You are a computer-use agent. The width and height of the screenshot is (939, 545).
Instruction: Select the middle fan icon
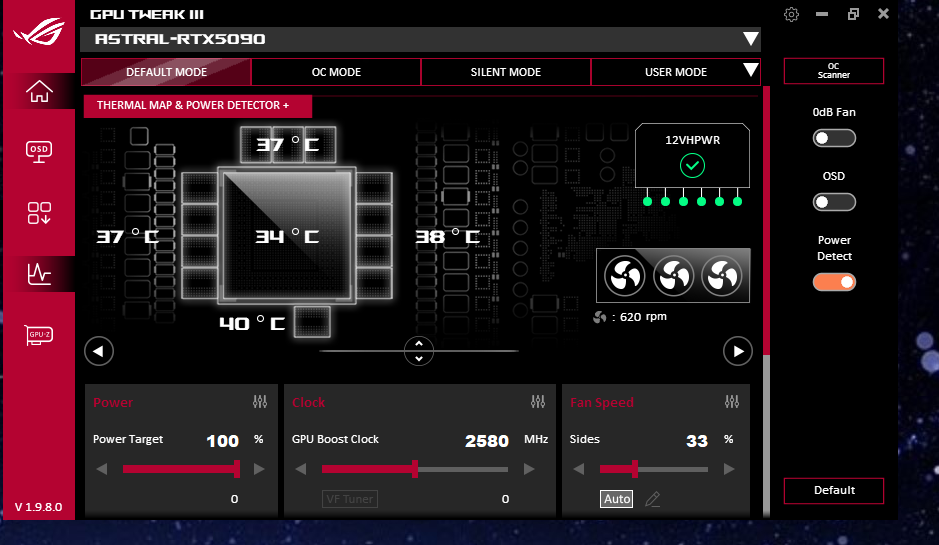(674, 276)
